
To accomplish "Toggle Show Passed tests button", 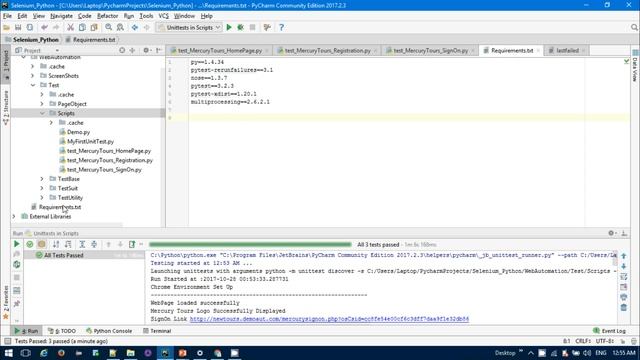I will click(x=30, y=244).
